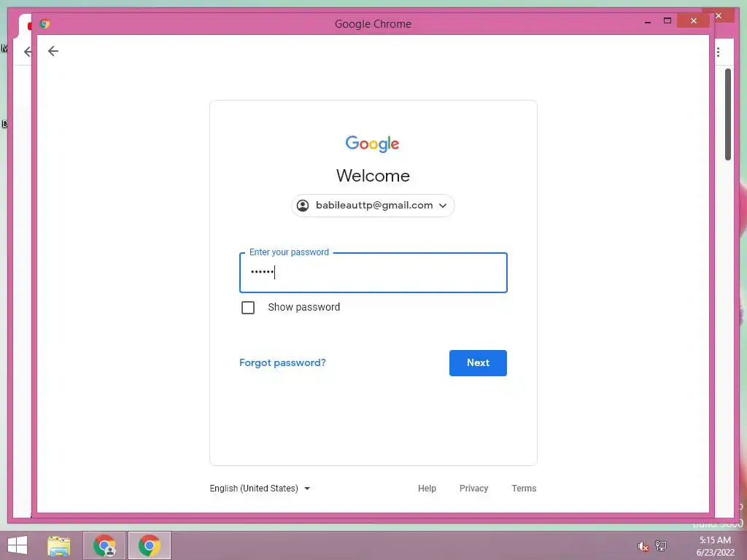Switch to the Chrome taskbar icon with the profile badge
The height and width of the screenshot is (560, 747).
[x=104, y=545]
